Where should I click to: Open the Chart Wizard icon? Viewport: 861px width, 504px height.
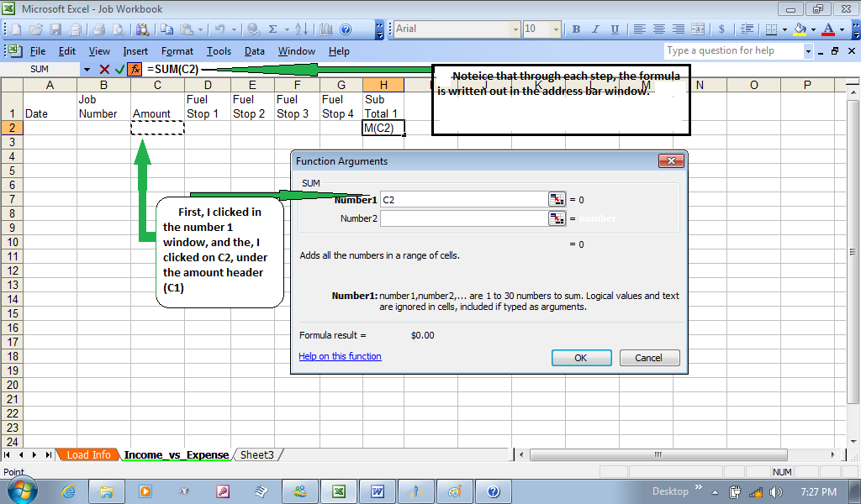[324, 29]
